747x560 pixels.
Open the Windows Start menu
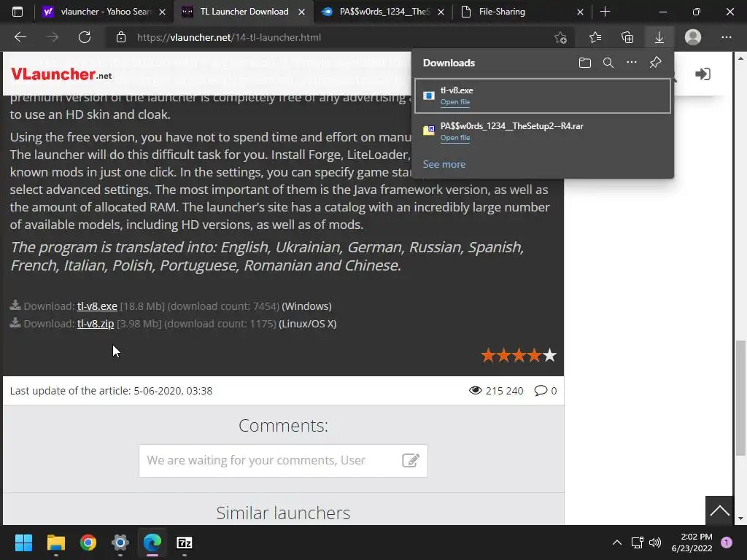coord(23,542)
